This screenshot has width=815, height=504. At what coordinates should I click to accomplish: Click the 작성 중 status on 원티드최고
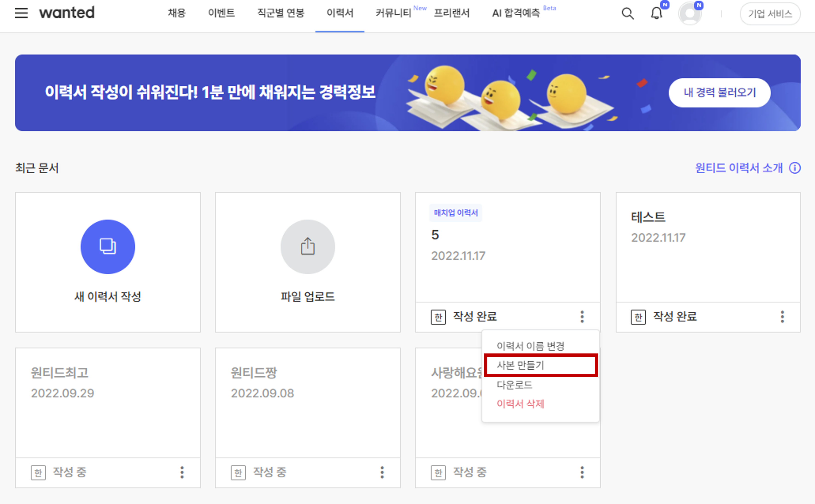point(70,472)
